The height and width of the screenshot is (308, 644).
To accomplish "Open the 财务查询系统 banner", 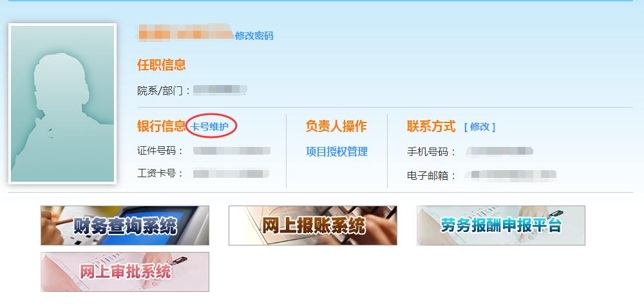I will tap(125, 226).
